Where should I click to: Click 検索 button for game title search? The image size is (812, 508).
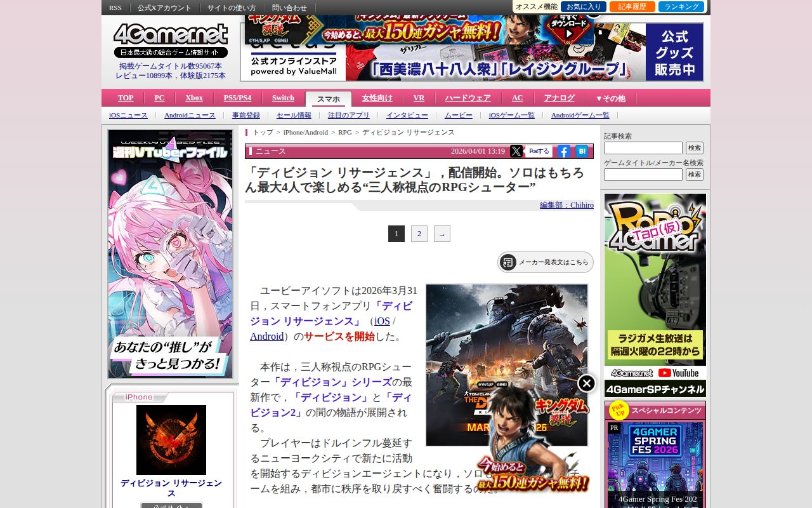(x=695, y=175)
